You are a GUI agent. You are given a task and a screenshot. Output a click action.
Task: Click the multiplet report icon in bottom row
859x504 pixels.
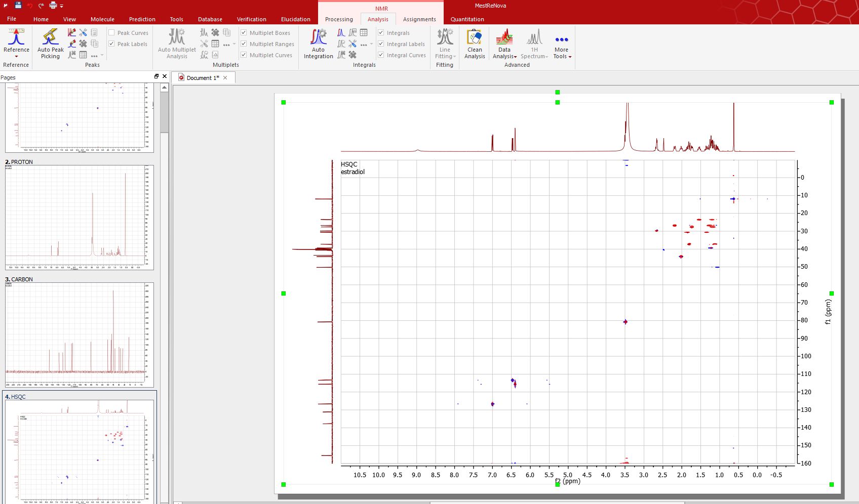pyautogui.click(x=215, y=55)
